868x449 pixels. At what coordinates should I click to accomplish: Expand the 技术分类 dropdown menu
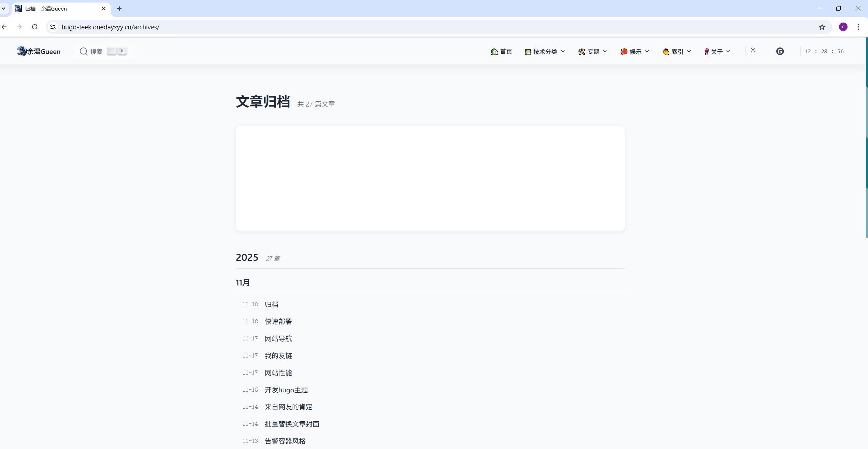pyautogui.click(x=545, y=52)
